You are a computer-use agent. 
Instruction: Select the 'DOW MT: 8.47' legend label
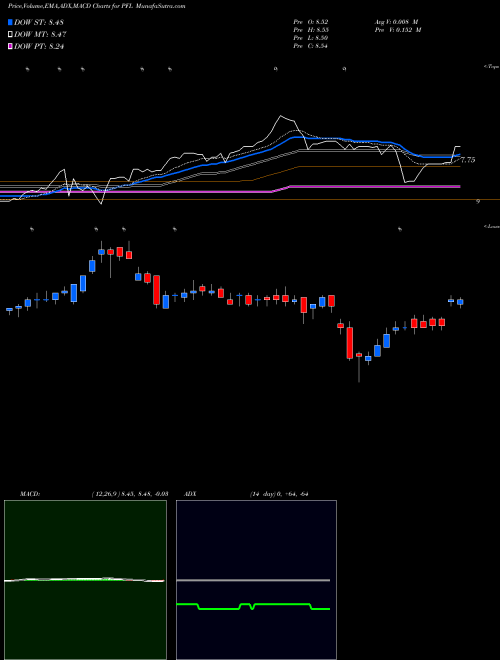40,35
